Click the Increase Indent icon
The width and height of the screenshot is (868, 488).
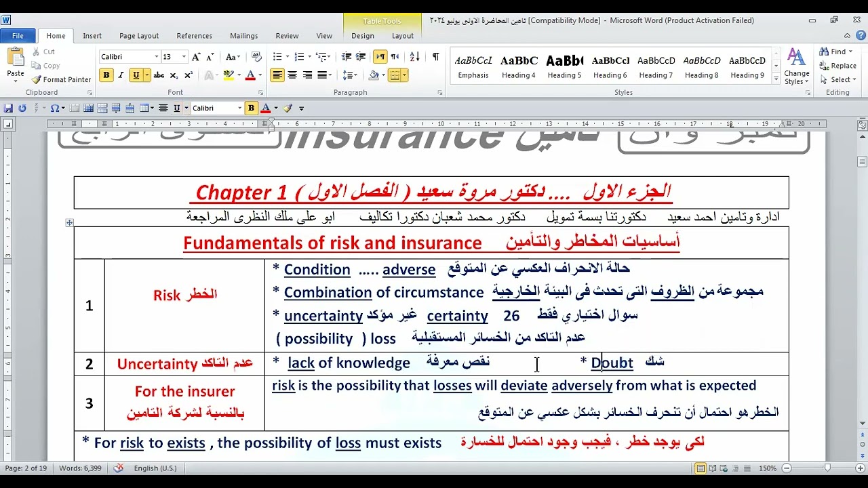point(361,57)
